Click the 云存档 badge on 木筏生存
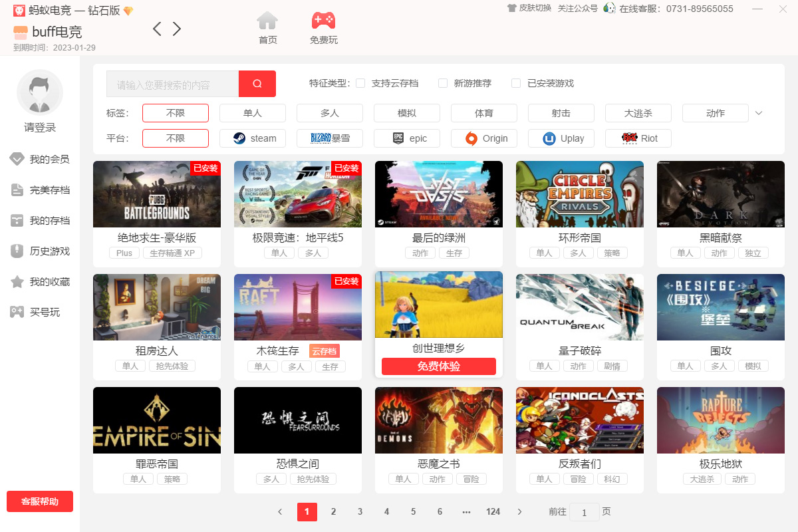The height and width of the screenshot is (532, 798). coord(325,351)
